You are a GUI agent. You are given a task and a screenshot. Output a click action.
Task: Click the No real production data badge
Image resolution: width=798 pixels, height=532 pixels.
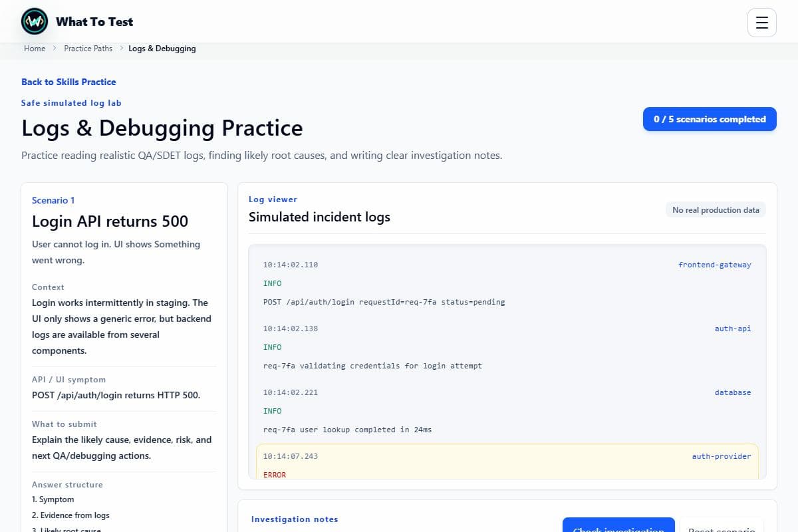(716, 209)
